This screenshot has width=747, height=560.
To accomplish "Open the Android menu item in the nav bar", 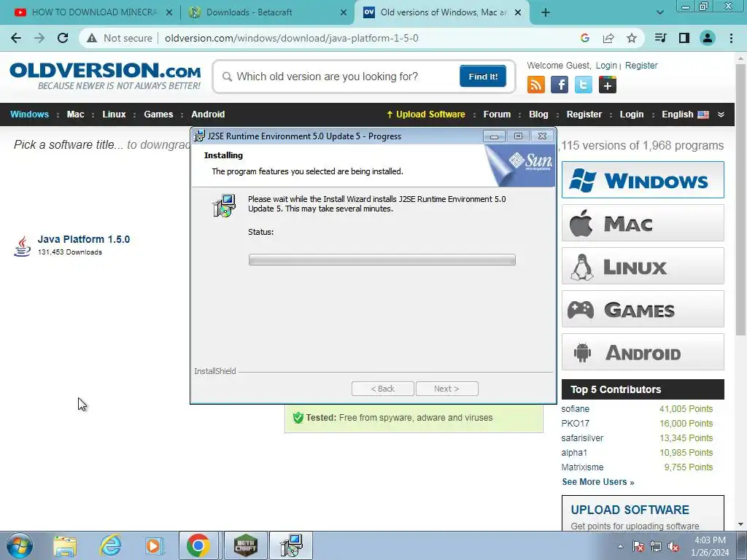I will click(208, 114).
